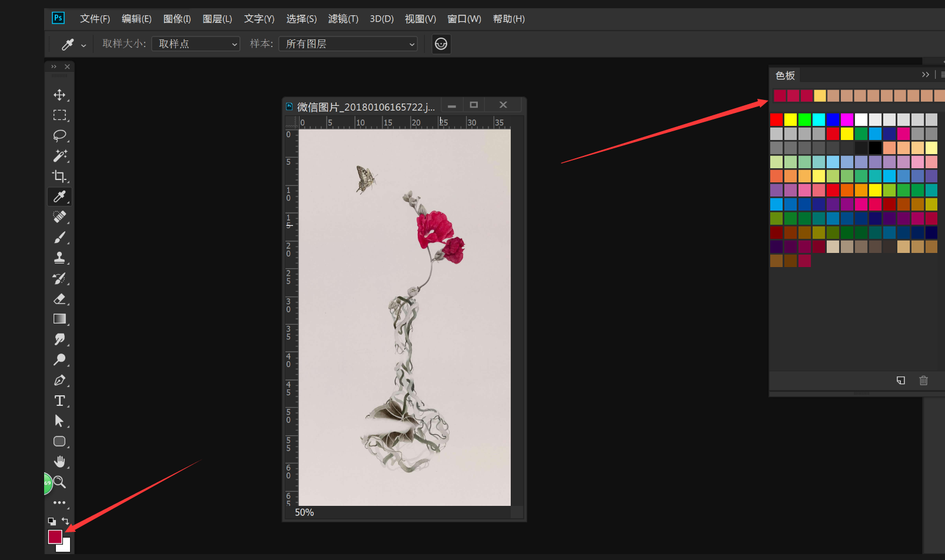This screenshot has width=945, height=560.
Task: Open the 取样大小 sample size dropdown
Action: [196, 44]
